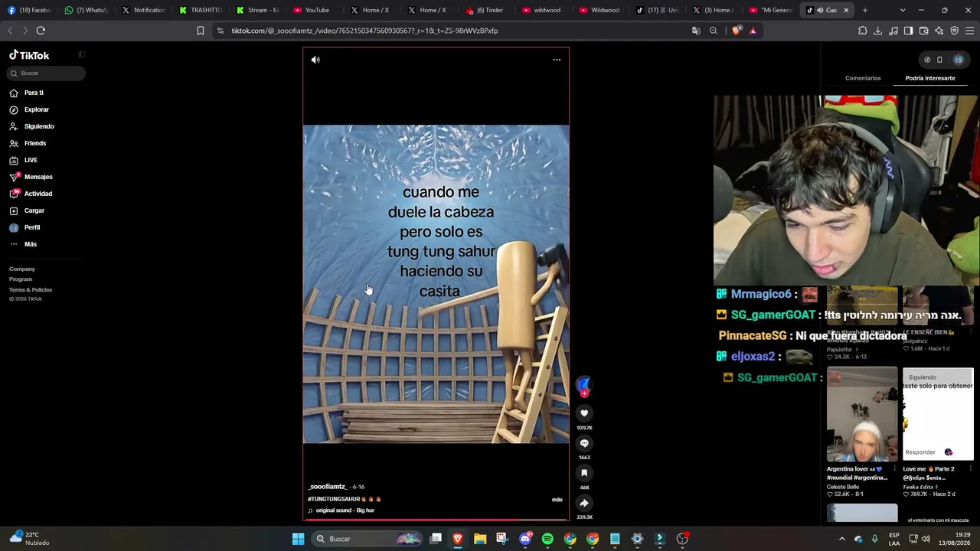Viewport: 980px width, 551px height.
Task: Open the 'Para ti' feed
Action: click(x=34, y=93)
